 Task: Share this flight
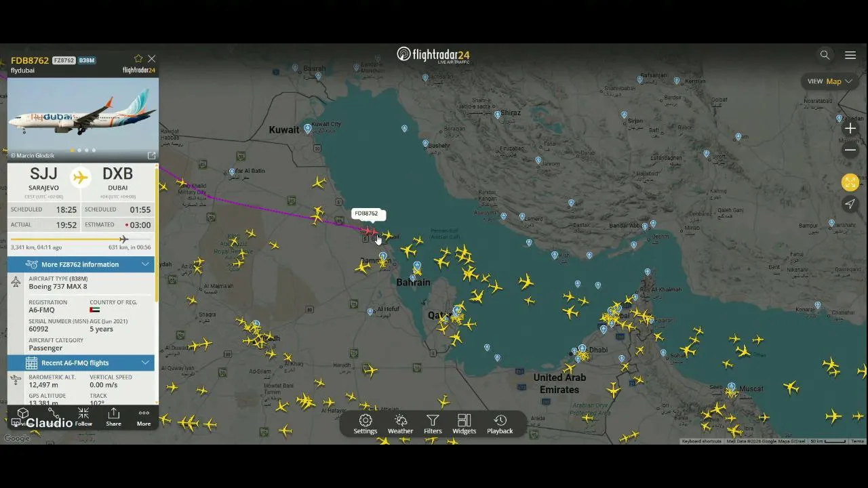pos(113,417)
